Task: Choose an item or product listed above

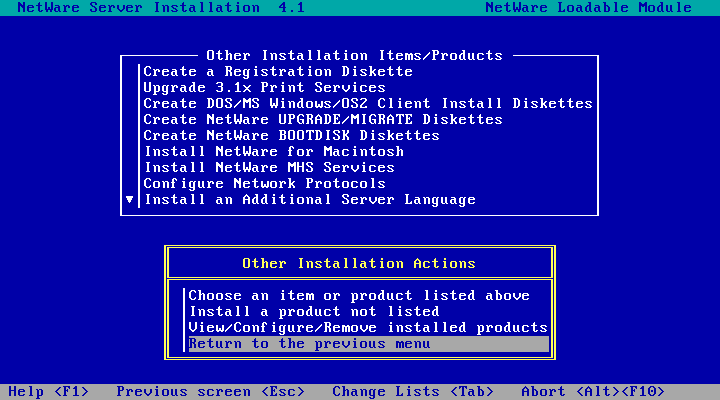Action: [359, 295]
